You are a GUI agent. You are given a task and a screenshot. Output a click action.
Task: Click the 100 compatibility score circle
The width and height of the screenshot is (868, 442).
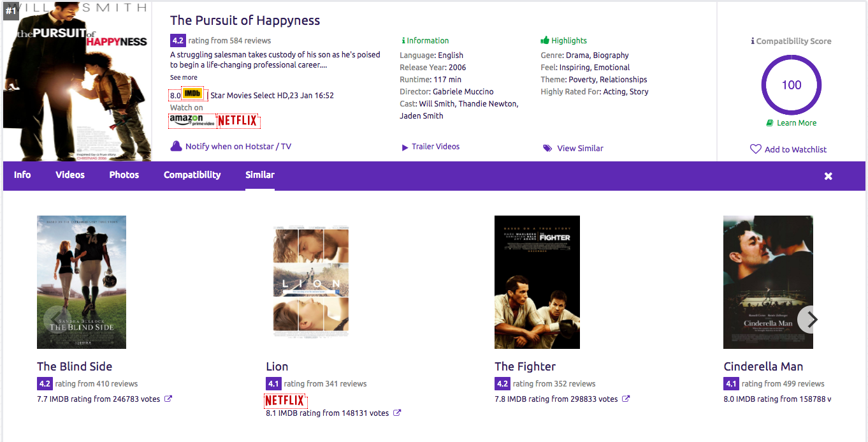[792, 85]
